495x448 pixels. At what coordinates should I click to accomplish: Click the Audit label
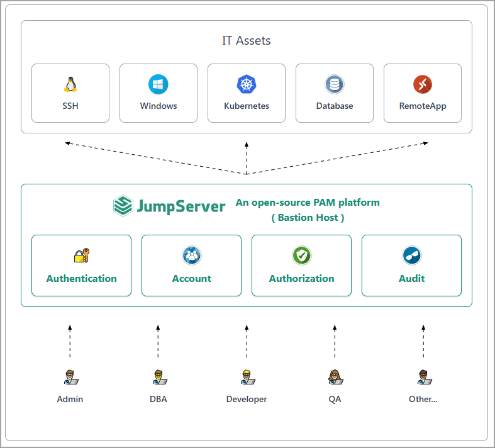pyautogui.click(x=411, y=279)
